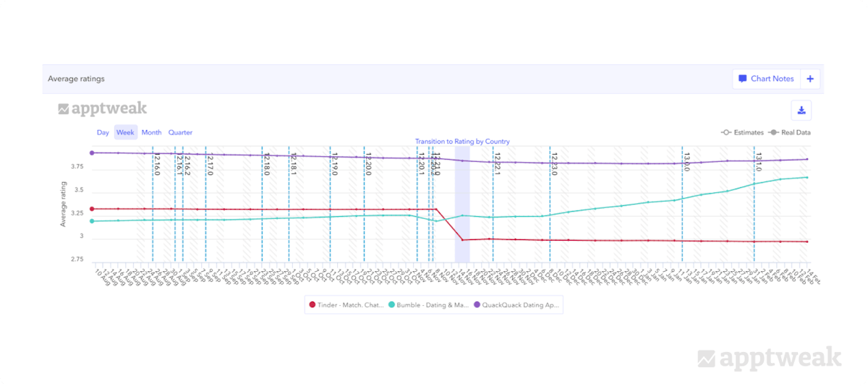Select the Week granularity tab

click(x=126, y=132)
